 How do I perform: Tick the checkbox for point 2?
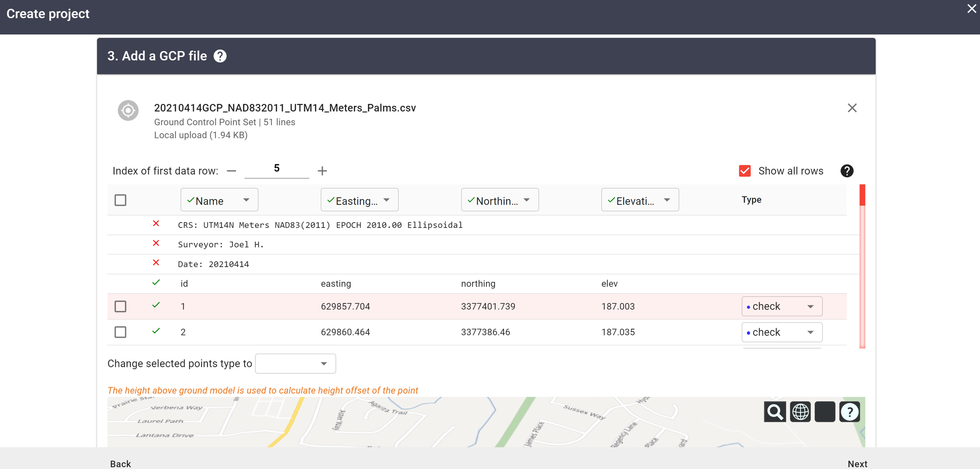point(120,332)
